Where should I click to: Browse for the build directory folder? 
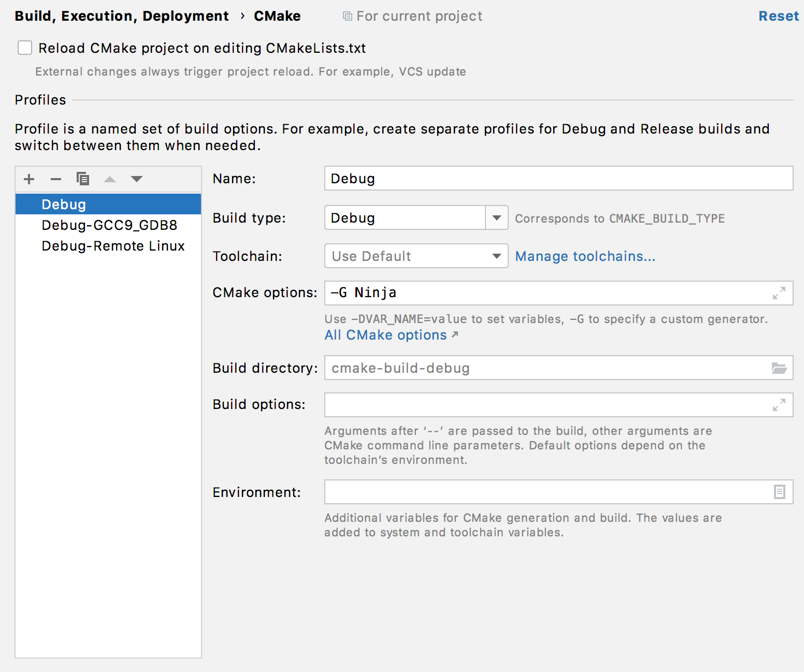pyautogui.click(x=779, y=368)
